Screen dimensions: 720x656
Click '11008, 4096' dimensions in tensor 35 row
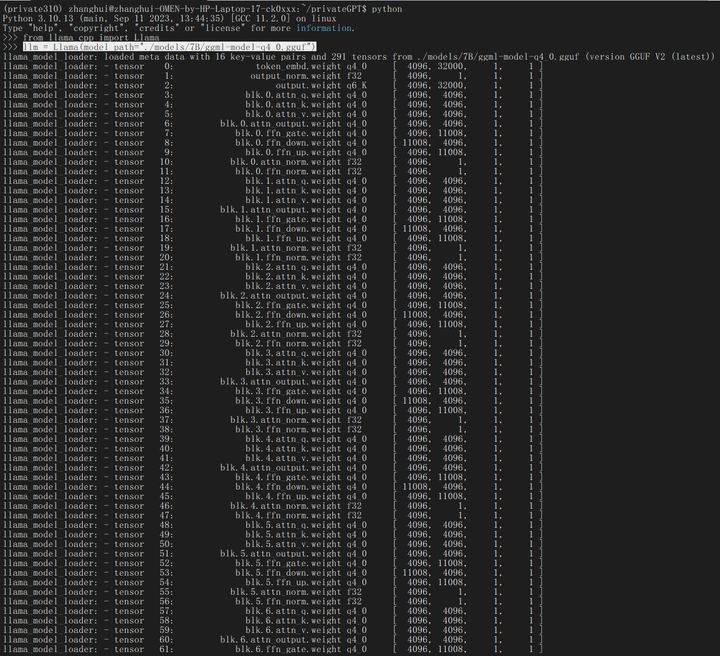click(434, 401)
